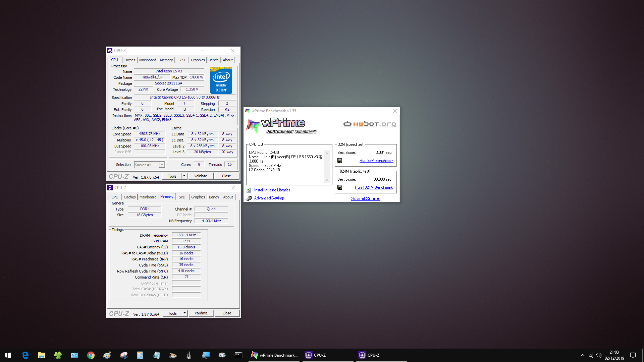The image size is (644, 362).
Task: Click Close button in bottom CPU-Z
Action: click(227, 313)
